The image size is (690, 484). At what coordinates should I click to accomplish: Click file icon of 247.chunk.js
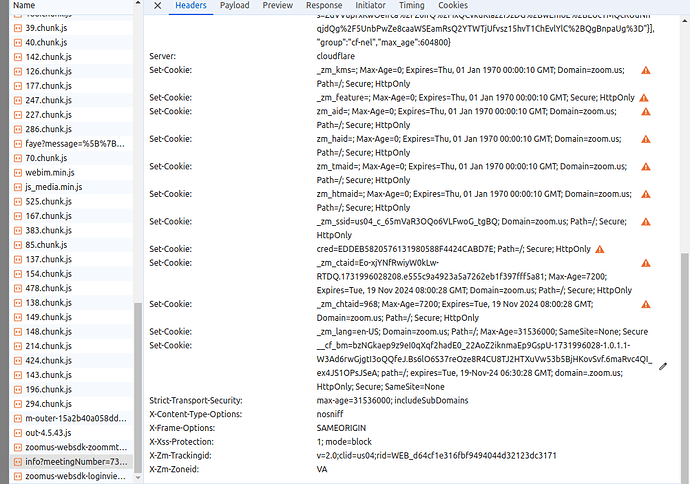tap(18, 100)
